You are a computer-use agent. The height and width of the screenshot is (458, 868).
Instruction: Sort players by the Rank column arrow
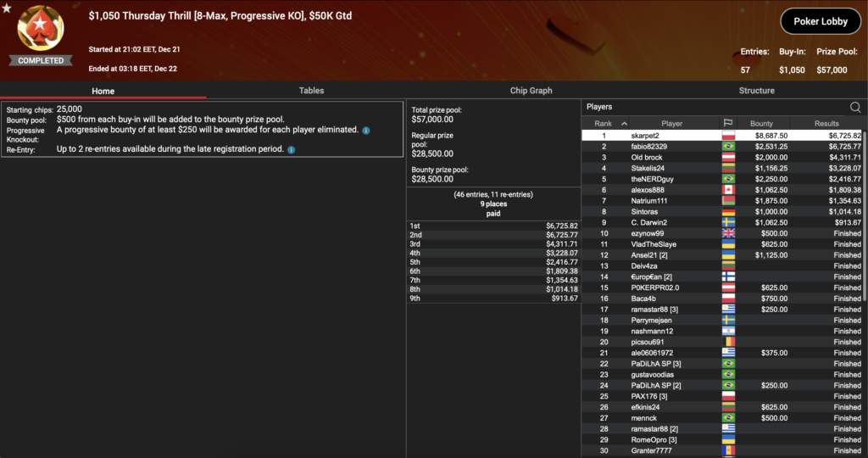[625, 124]
